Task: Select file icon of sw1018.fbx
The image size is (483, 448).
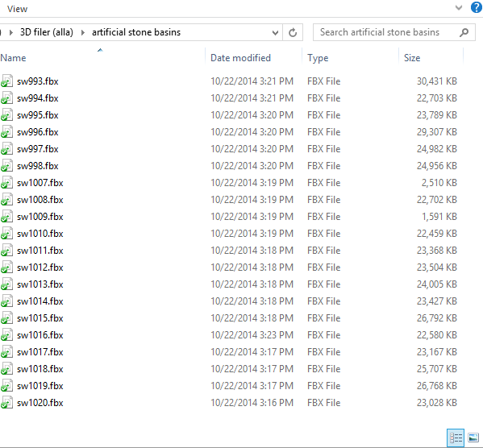Action: pyautogui.click(x=6, y=369)
